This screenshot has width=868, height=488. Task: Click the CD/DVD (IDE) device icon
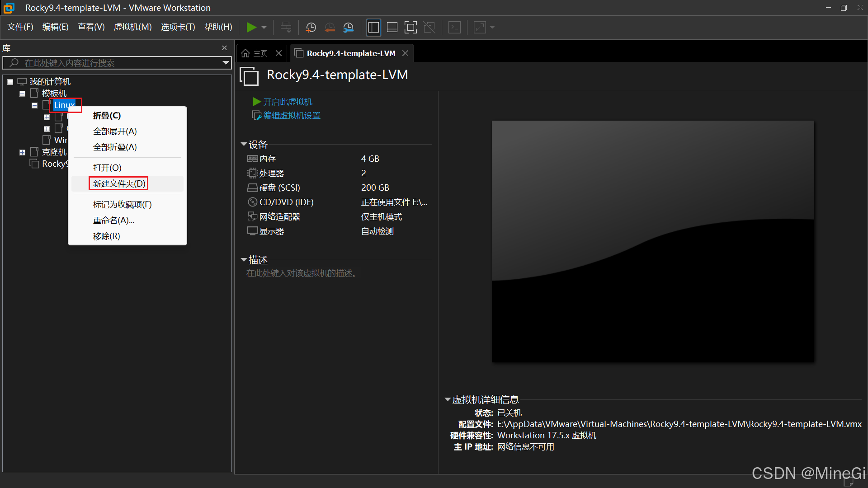tap(252, 202)
